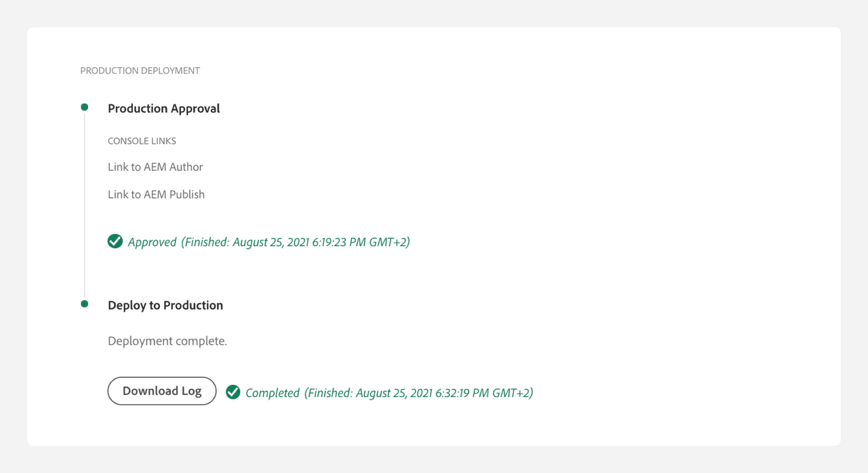Image resolution: width=868 pixels, height=473 pixels.
Task: Select the Deploy to Production step dot
Action: click(84, 304)
